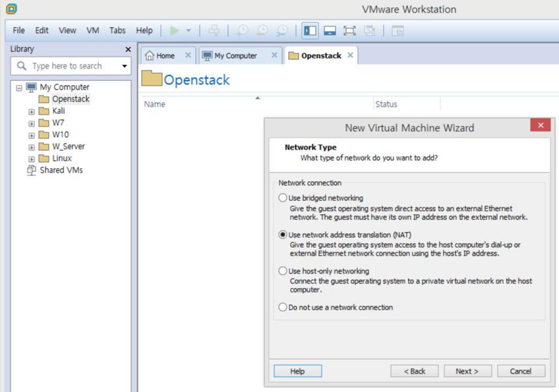Click the large Openstack folder icon heading
Image resolution: width=559 pixels, height=392 pixels.
click(x=152, y=78)
